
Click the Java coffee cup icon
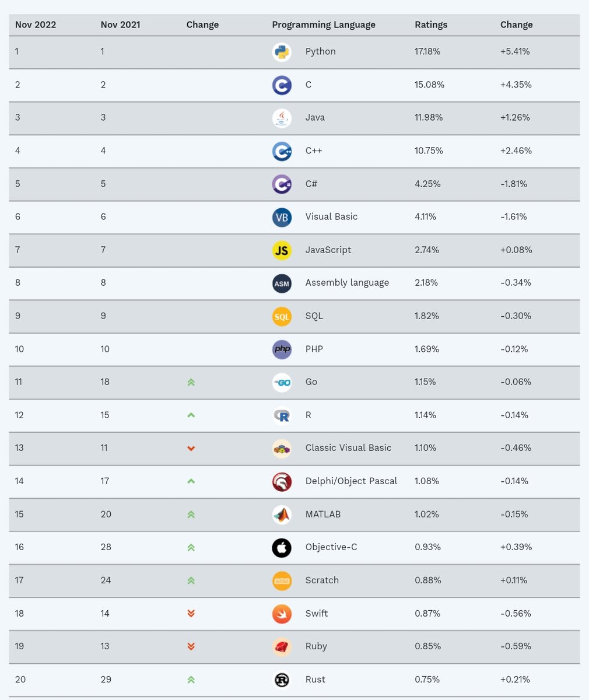pyautogui.click(x=282, y=118)
